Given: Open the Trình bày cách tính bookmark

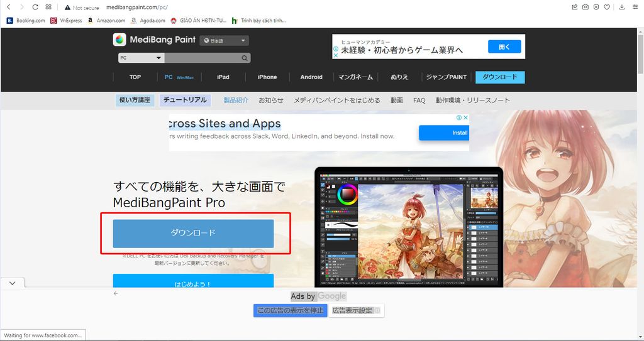Looking at the screenshot, I should coord(258,21).
